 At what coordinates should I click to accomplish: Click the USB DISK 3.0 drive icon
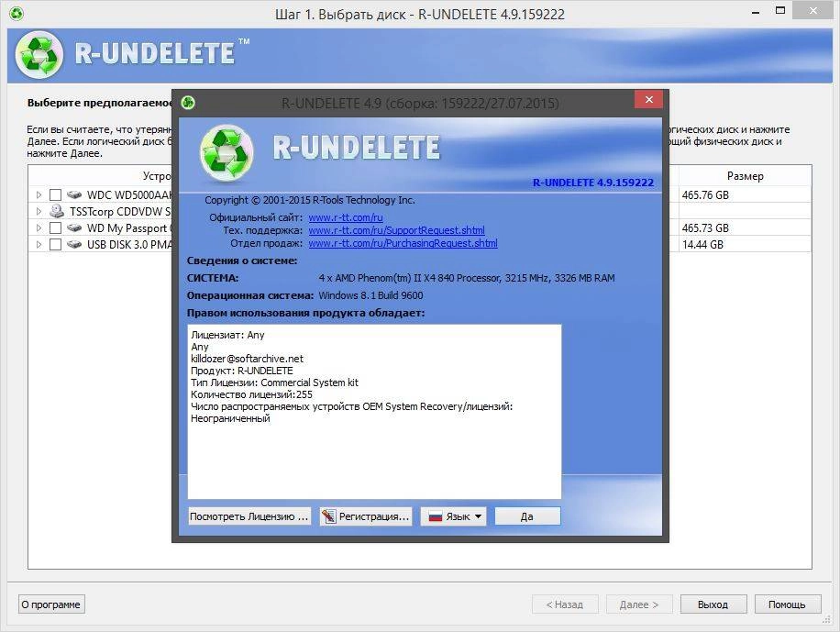tap(74, 244)
